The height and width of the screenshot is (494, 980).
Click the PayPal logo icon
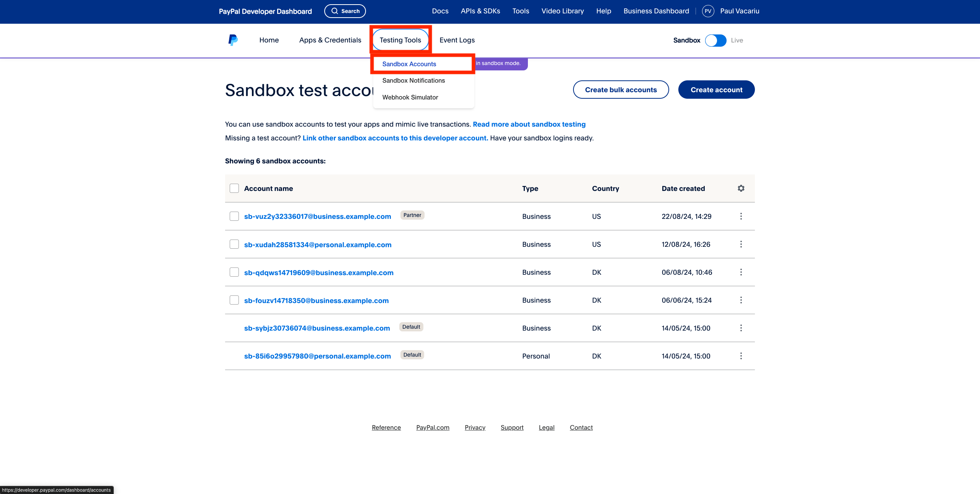(x=233, y=40)
